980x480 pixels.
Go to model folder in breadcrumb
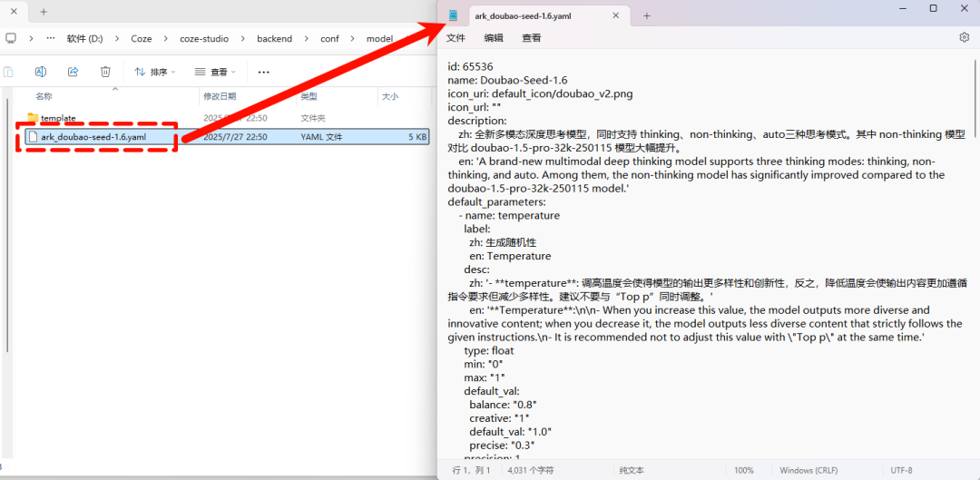tap(379, 38)
